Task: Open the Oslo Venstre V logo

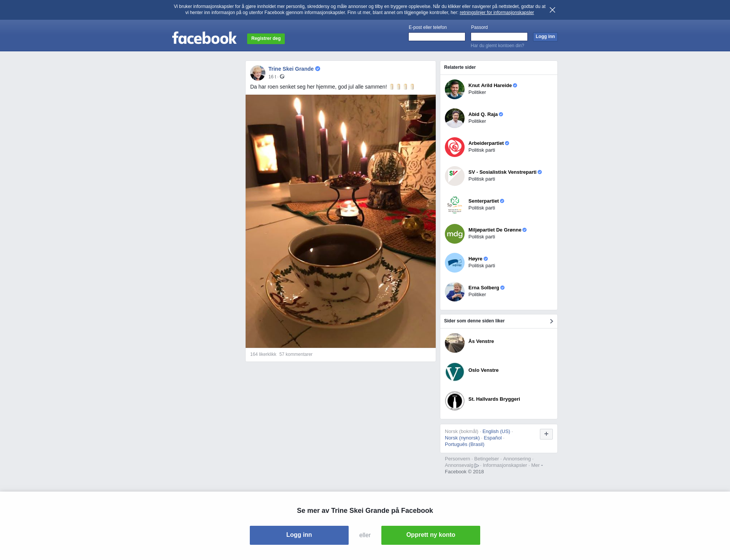Action: coord(454,372)
